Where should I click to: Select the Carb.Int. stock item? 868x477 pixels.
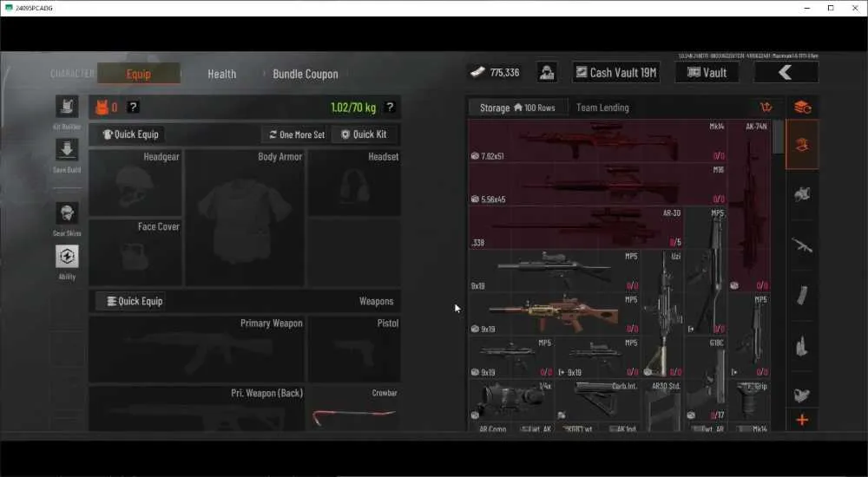[597, 400]
